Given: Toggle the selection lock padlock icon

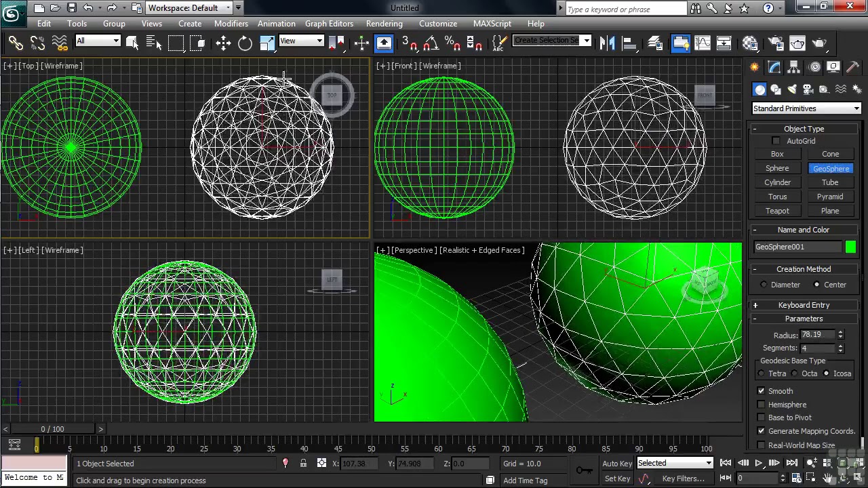Looking at the screenshot, I should [303, 464].
